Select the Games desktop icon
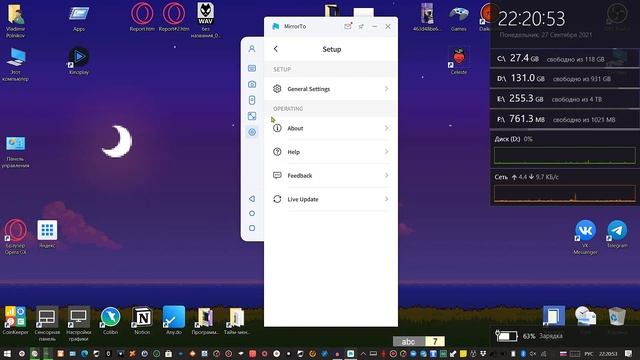640x360 pixels. tap(459, 18)
